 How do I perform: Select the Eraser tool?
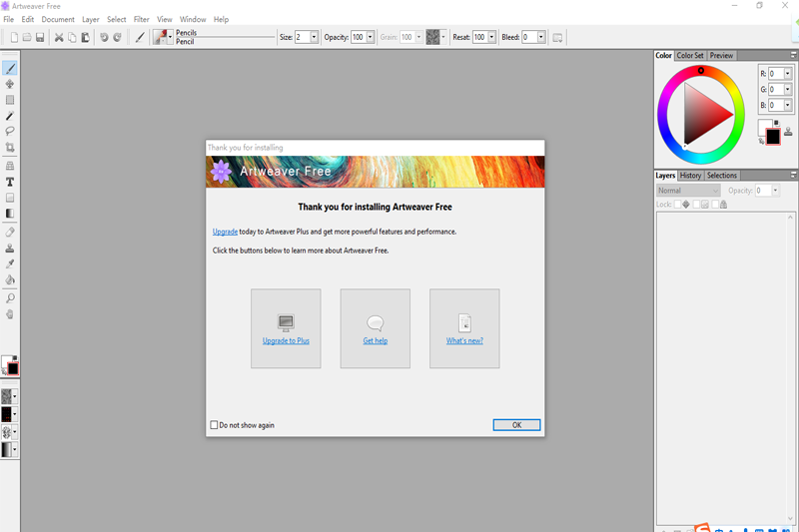click(10, 231)
